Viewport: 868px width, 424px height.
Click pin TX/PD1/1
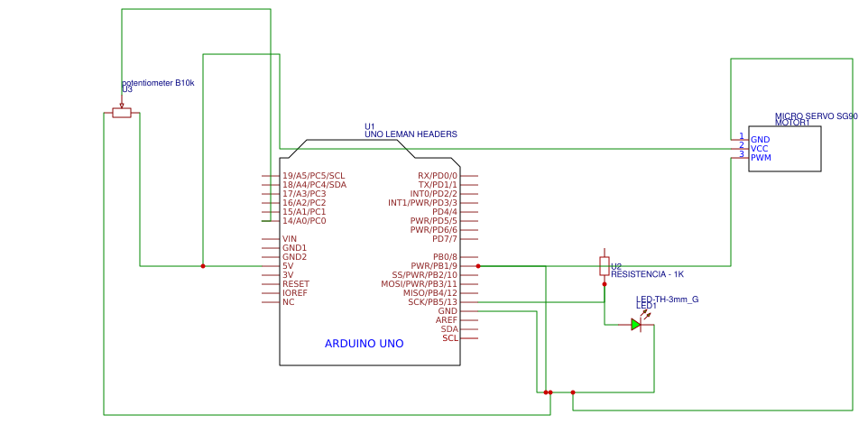pyautogui.click(x=438, y=184)
